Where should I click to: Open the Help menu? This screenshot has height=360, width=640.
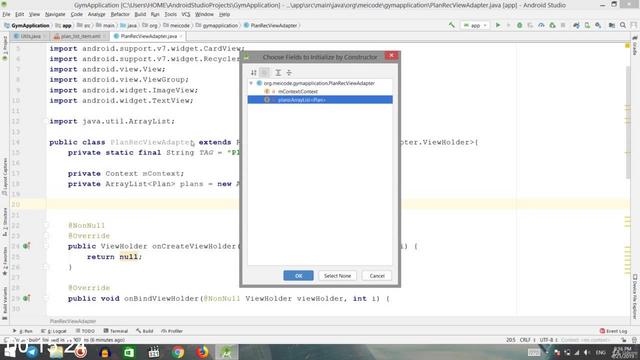[224, 14]
